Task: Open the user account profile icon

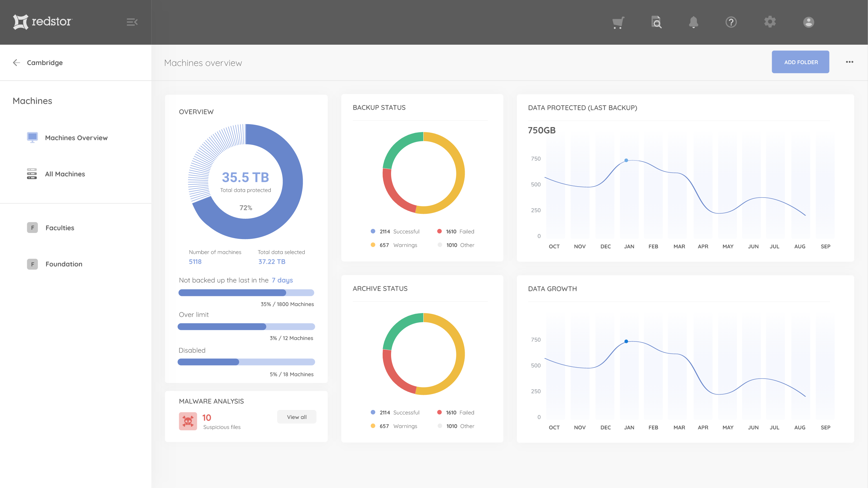Action: (x=808, y=22)
